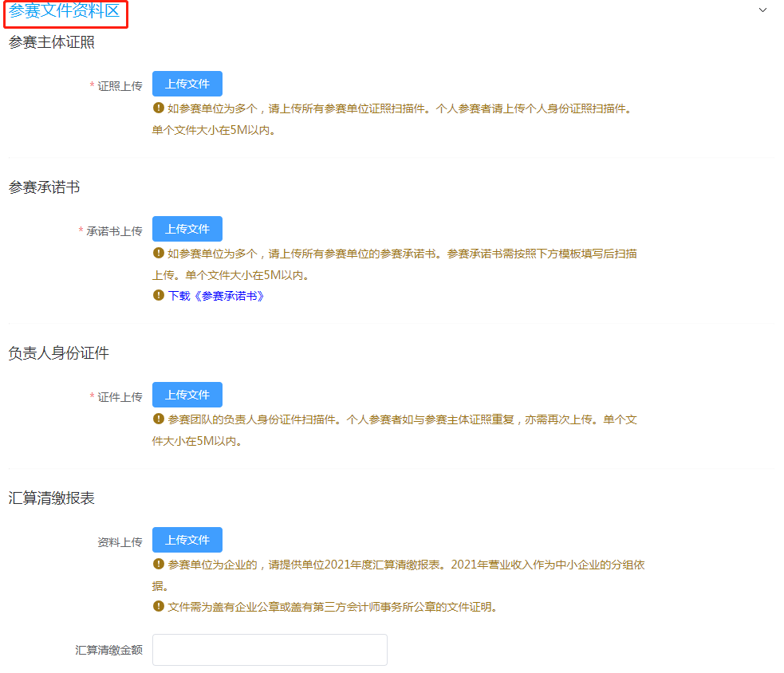Collapse the 参赛文件资料区 section chevron
Image resolution: width=784 pixels, height=673 pixels.
tap(762, 10)
